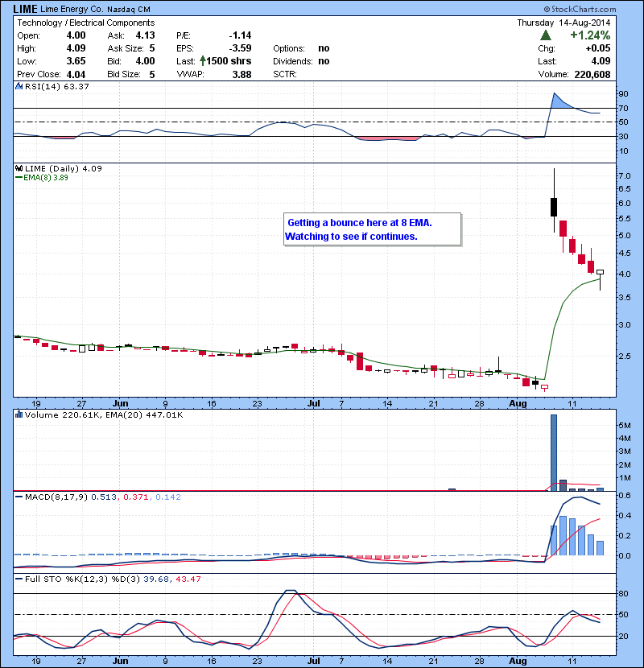The height and width of the screenshot is (668, 644).
Task: Click the VWAP value 3.88
Action: [x=242, y=74]
